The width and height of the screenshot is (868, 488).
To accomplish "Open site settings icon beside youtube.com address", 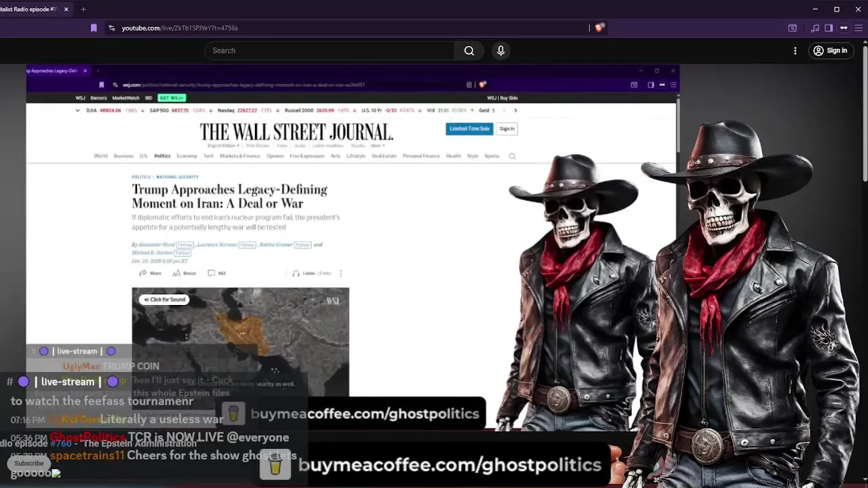I will click(112, 28).
